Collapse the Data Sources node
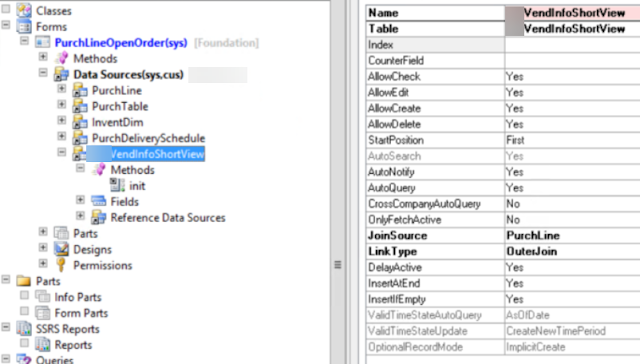Viewport: 640px width, 364px height. pos(43,72)
